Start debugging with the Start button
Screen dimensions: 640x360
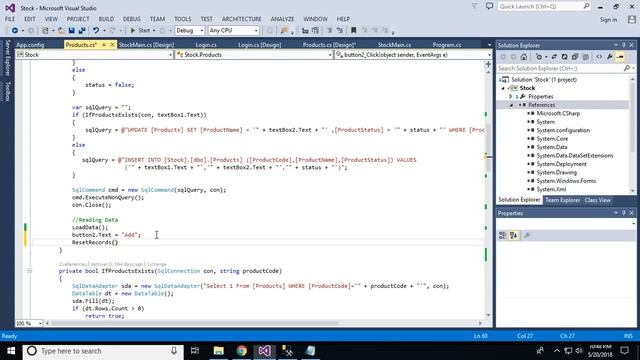click(140, 31)
